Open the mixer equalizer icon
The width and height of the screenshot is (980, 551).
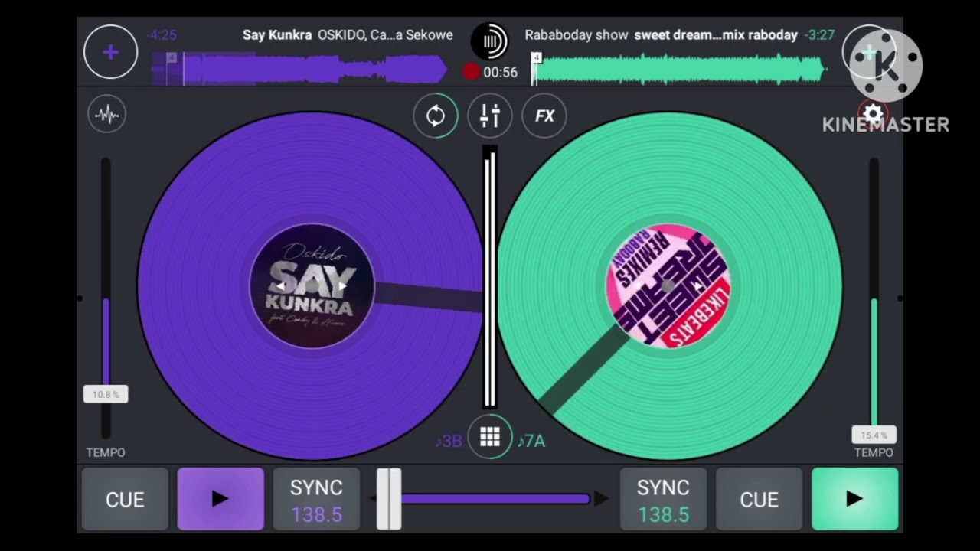pos(490,116)
